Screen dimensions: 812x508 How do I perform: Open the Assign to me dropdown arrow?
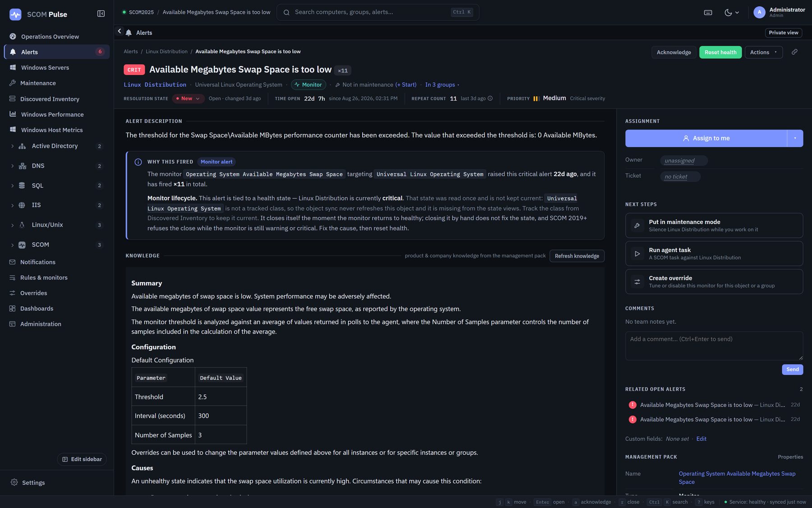coord(795,138)
